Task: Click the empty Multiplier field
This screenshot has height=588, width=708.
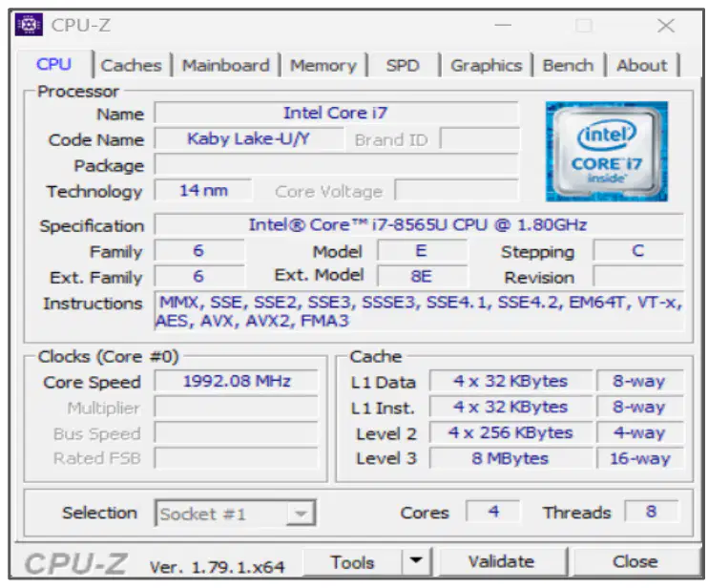Action: point(236,407)
